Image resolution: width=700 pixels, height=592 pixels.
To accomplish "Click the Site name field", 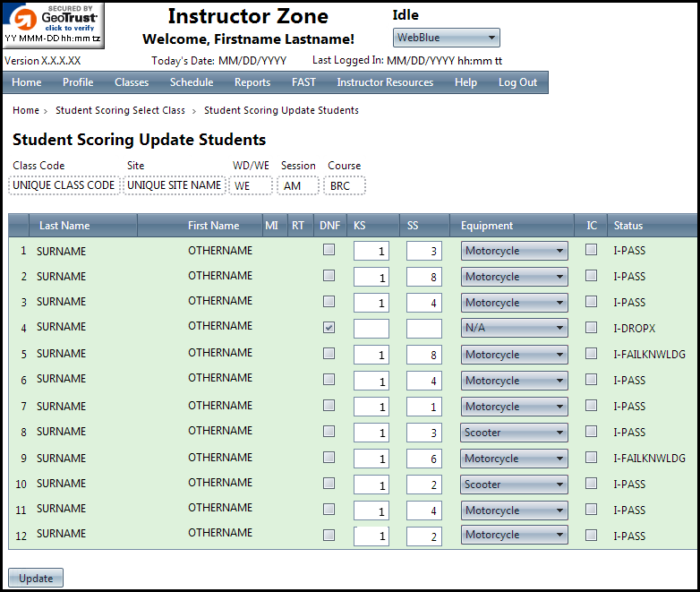I will click(x=175, y=185).
